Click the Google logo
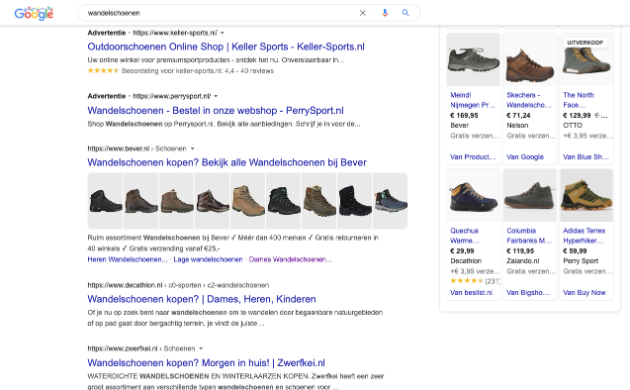The height and width of the screenshot is (390, 630). tap(34, 13)
